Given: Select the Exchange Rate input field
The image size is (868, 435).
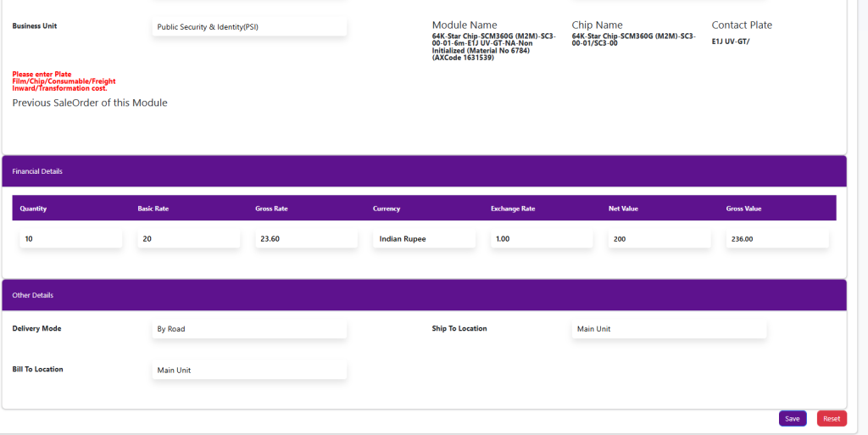Looking at the screenshot, I should point(542,239).
